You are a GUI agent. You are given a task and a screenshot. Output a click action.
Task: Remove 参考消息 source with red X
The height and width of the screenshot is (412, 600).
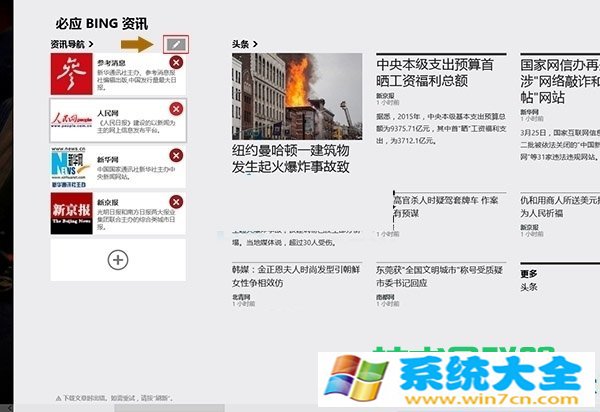[x=176, y=62]
